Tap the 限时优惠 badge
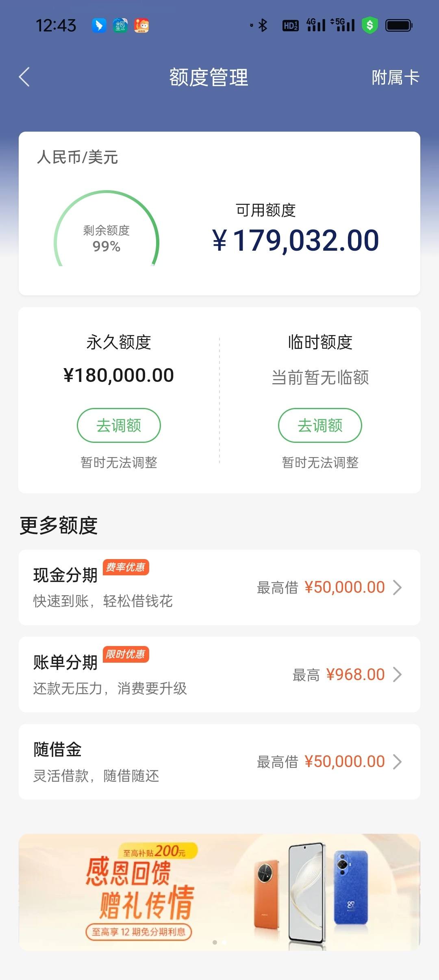The height and width of the screenshot is (980, 439). 126,654
